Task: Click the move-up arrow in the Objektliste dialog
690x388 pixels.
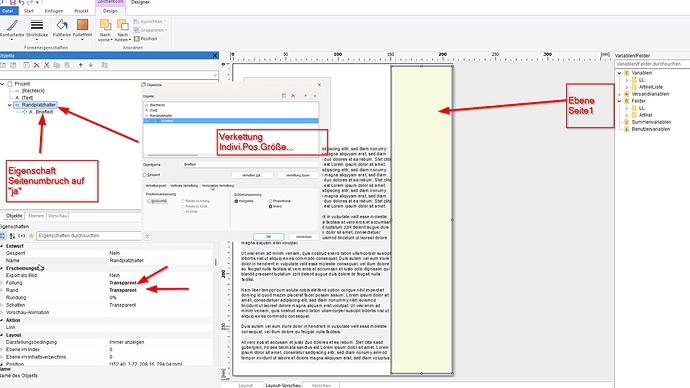Action: point(305,96)
